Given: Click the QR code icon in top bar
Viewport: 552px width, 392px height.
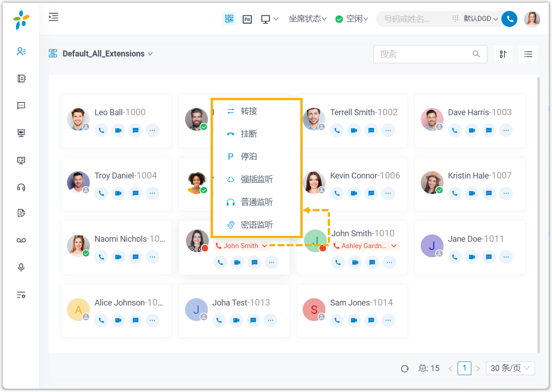Looking at the screenshot, I should tap(229, 19).
